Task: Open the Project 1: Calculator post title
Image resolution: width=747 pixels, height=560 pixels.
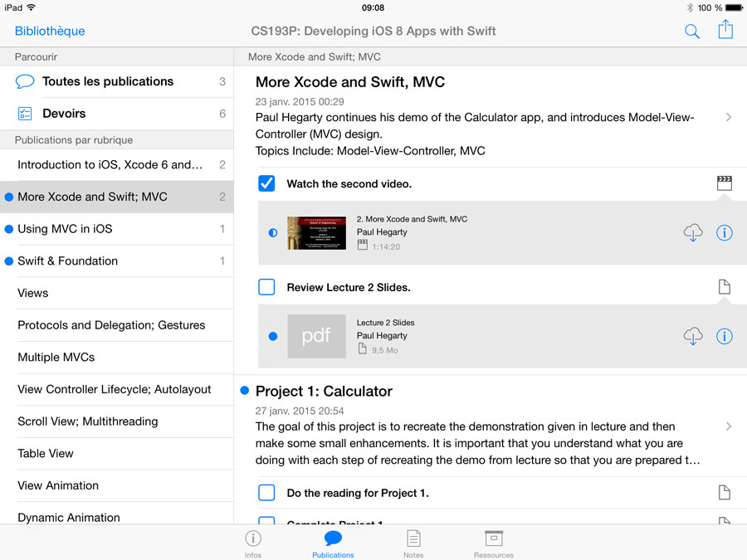Action: (x=324, y=391)
